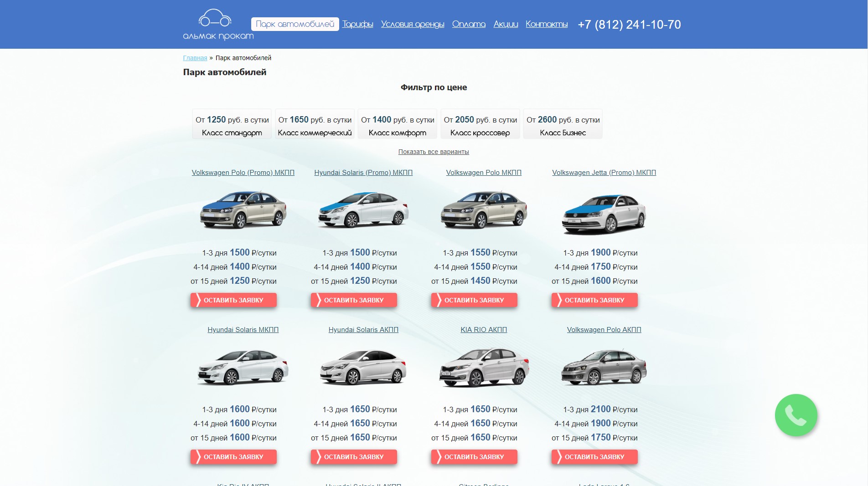Click Jetta price 1900 ₽/сутки text
This screenshot has width=868, height=486.
pyautogui.click(x=614, y=253)
